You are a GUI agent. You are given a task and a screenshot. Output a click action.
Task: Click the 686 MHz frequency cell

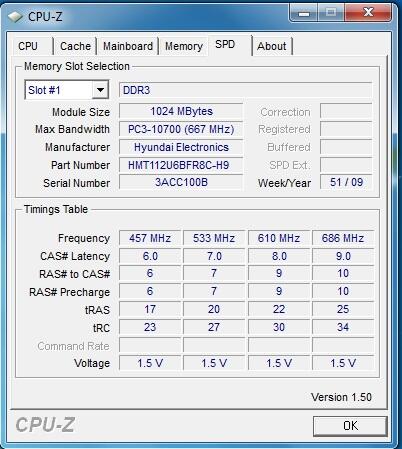click(343, 238)
